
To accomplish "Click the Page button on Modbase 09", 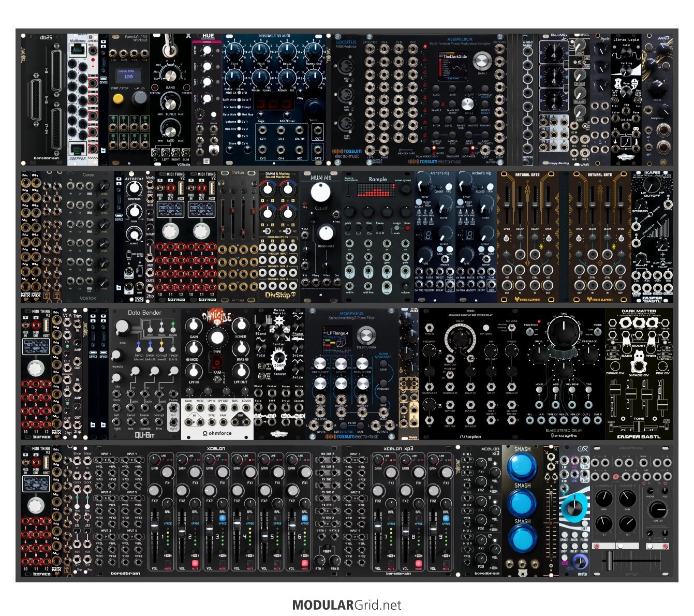I will click(x=261, y=115).
